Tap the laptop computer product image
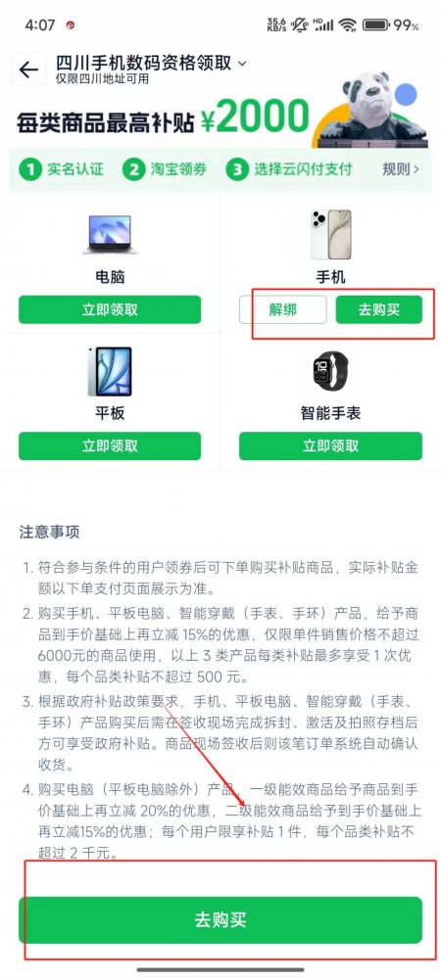The image size is (441, 980). pyautogui.click(x=110, y=234)
